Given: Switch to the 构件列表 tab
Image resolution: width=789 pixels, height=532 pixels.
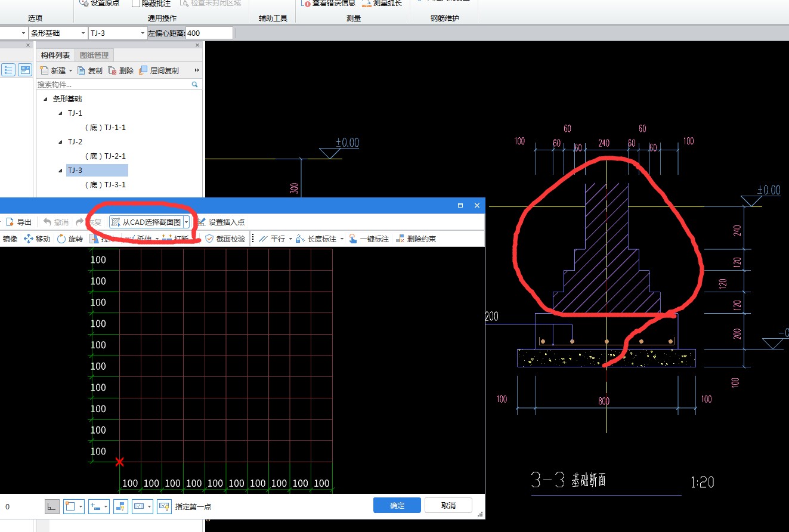Looking at the screenshot, I should 55,55.
